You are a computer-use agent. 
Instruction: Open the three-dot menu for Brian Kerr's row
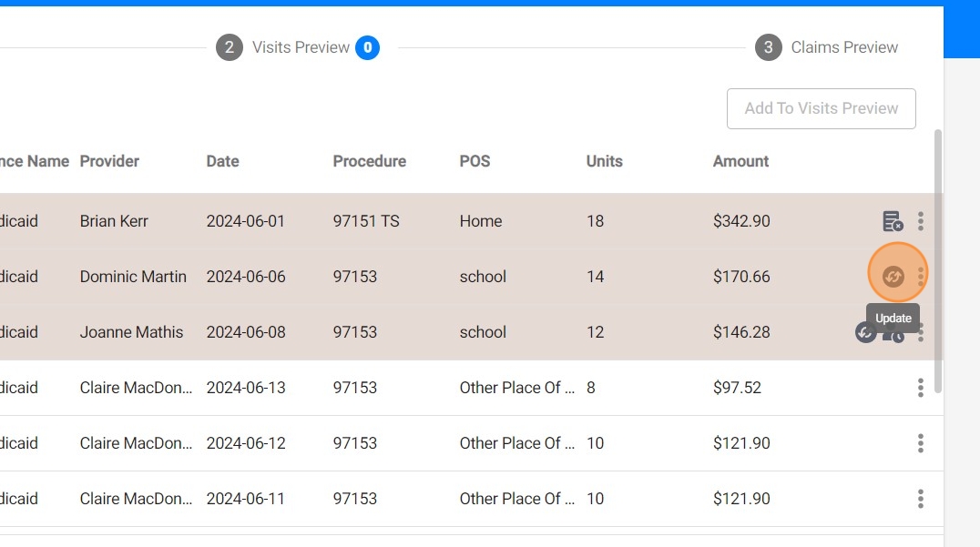921,221
